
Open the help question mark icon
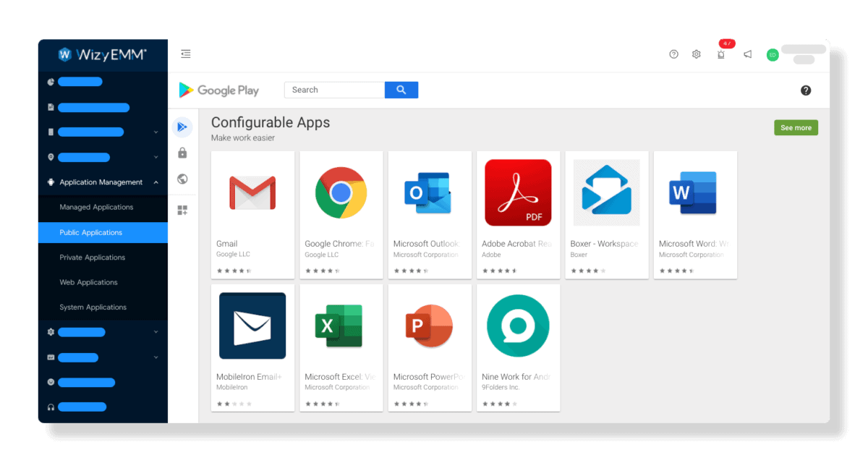[x=673, y=54]
